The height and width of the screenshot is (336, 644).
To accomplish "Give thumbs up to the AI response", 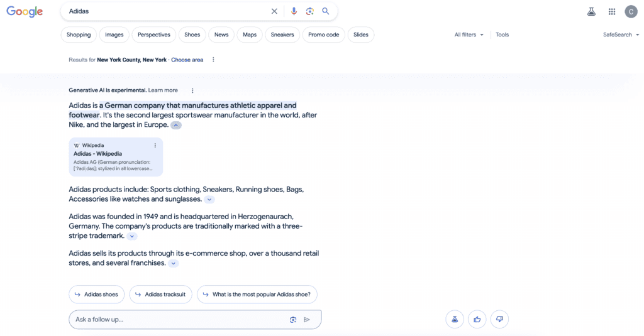I will 477,319.
